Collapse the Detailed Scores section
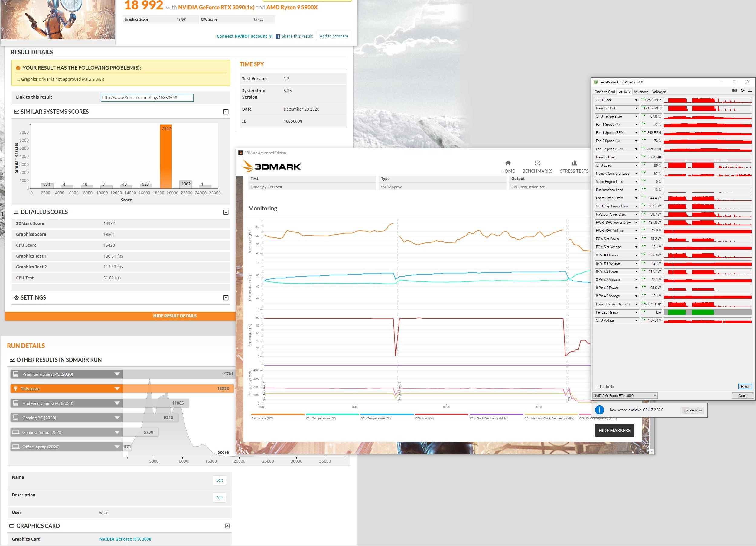The width and height of the screenshot is (756, 546). point(226,212)
